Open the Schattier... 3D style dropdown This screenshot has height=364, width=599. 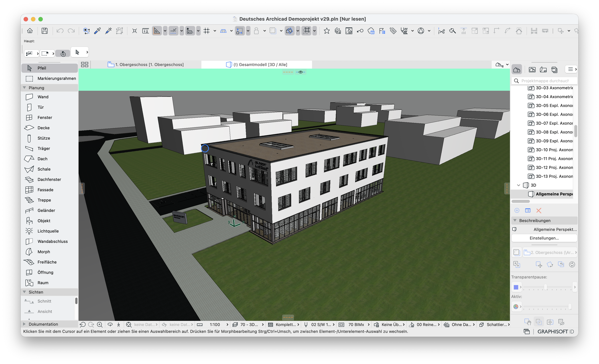[494, 324]
